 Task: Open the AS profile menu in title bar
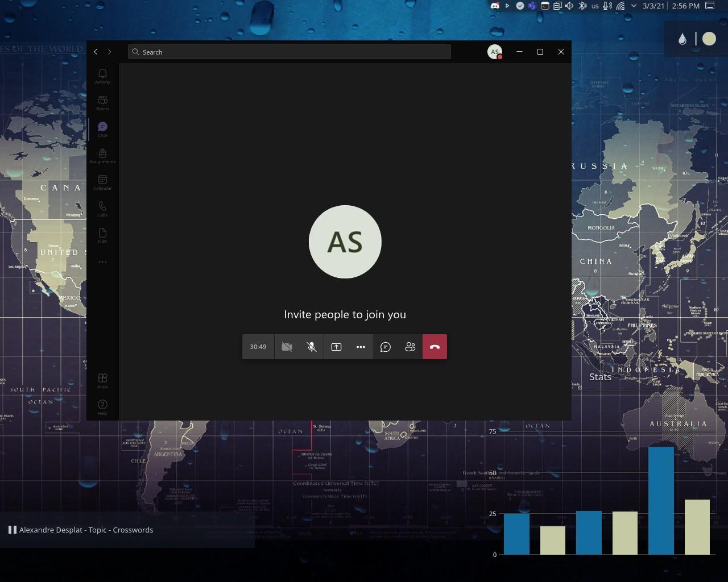coord(495,52)
